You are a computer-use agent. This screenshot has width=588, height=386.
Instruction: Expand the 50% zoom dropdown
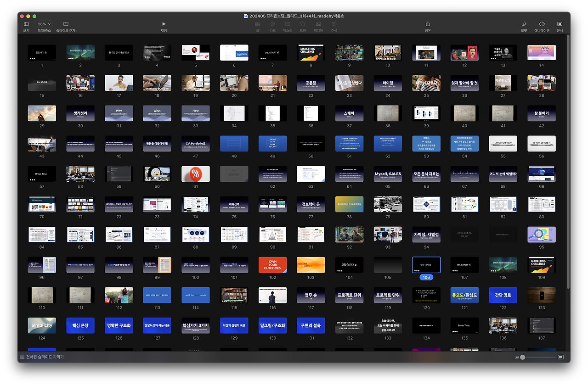coord(44,24)
